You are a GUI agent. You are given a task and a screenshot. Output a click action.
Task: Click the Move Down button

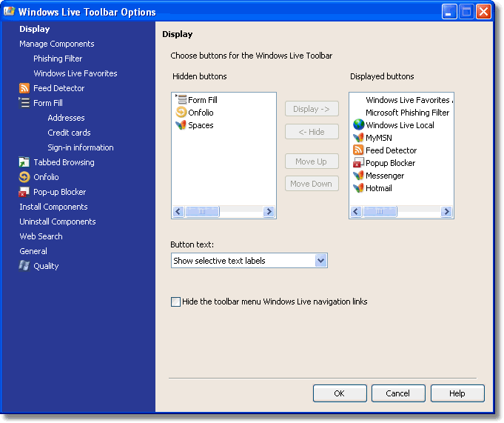312,184
